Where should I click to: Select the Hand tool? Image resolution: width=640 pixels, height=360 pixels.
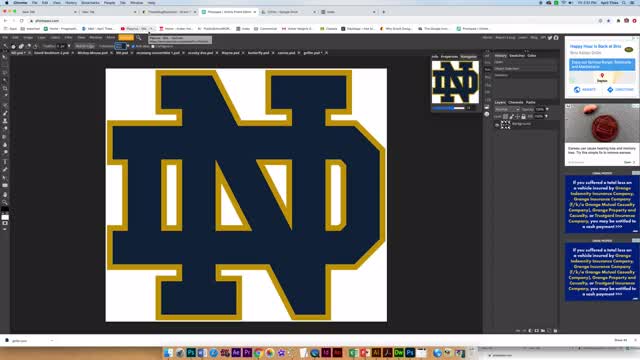[5, 194]
